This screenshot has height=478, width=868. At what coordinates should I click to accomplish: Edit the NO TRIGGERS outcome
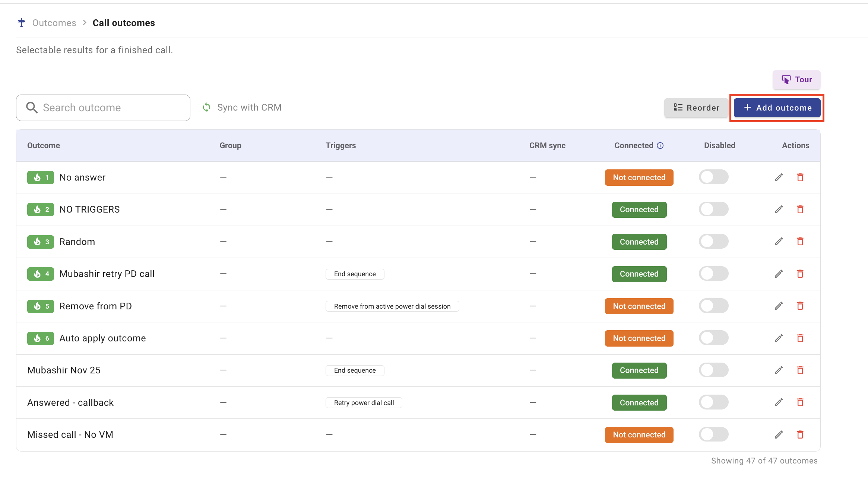click(x=779, y=210)
